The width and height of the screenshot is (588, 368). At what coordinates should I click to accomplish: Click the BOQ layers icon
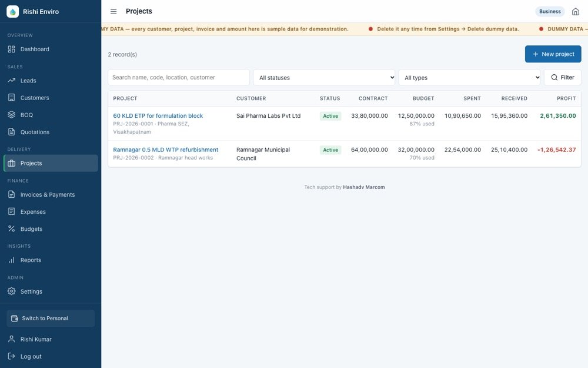tap(12, 115)
